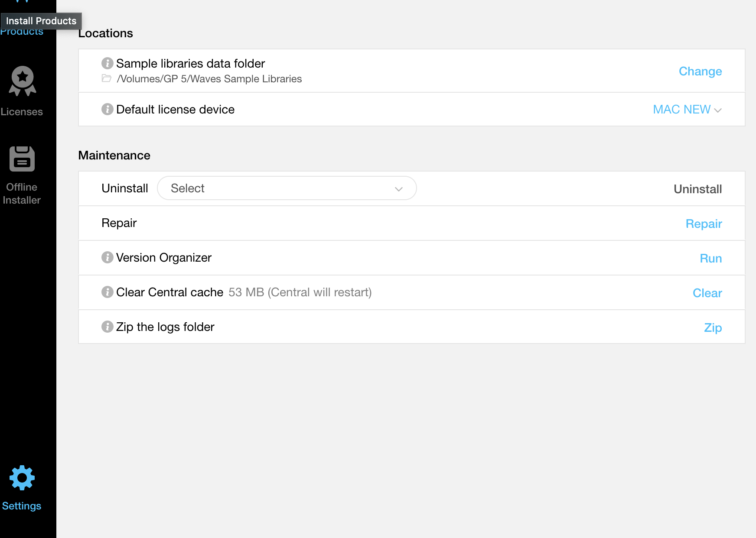Click info icon beside Zip the logs folder

click(107, 327)
